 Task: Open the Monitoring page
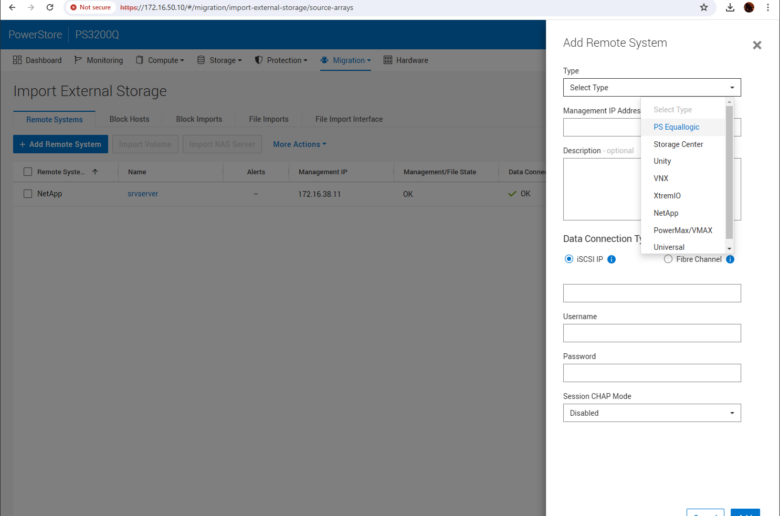coord(98,60)
